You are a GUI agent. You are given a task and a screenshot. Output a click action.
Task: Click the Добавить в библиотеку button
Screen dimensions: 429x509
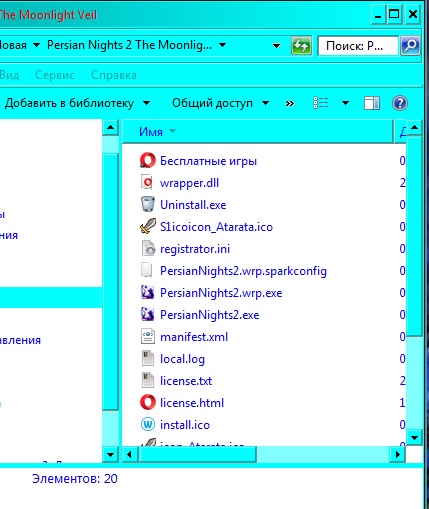(x=69, y=103)
